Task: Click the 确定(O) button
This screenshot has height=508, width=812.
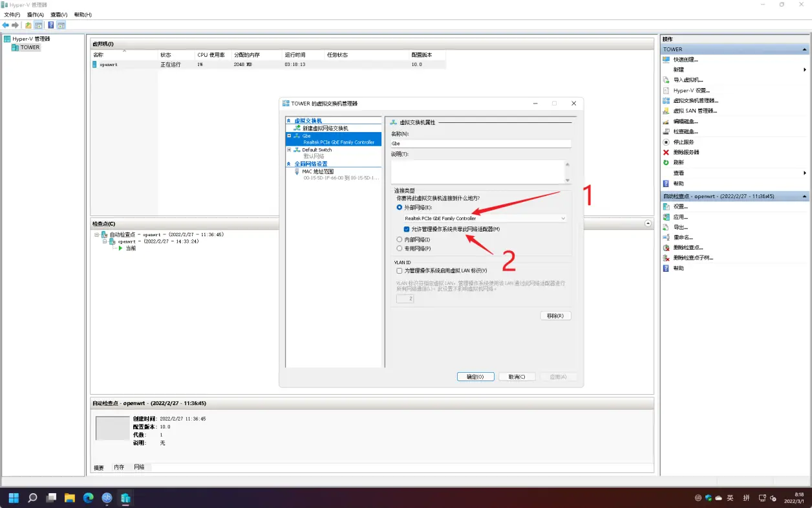Action: [475, 377]
